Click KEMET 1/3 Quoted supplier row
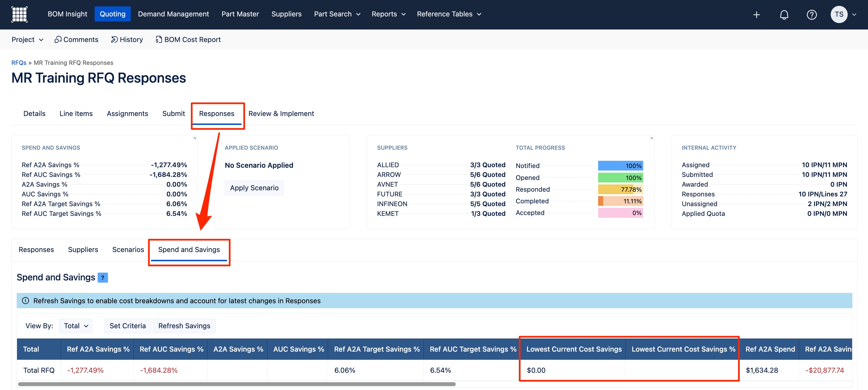The height and width of the screenshot is (390, 868). [x=441, y=214]
